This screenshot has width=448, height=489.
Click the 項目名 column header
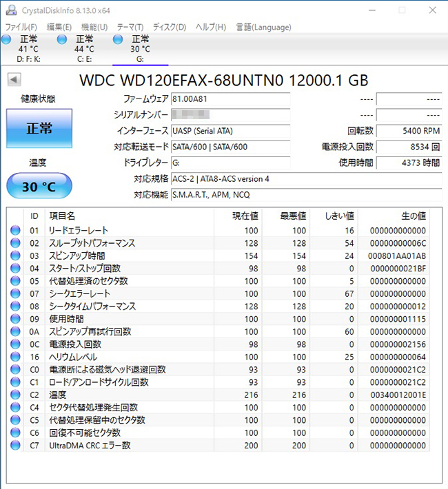[62, 216]
